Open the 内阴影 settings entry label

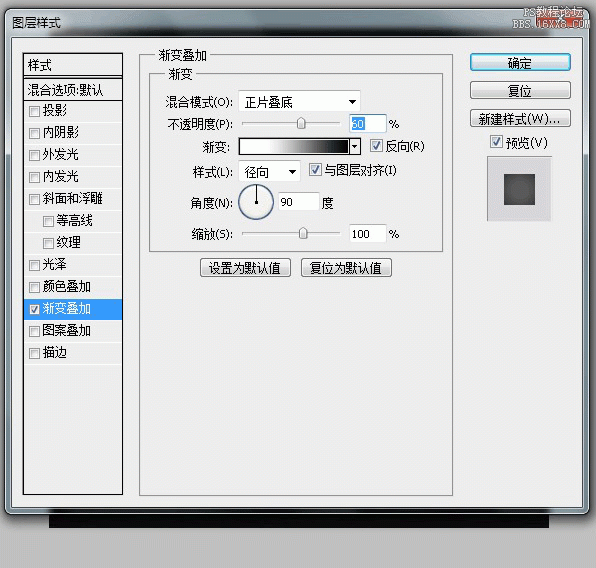coord(61,132)
